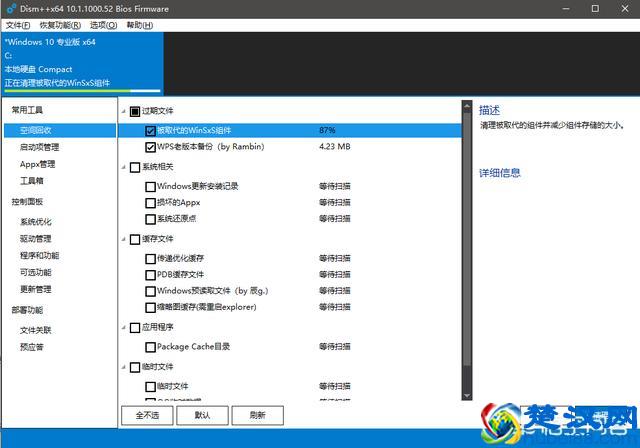Click the 描述 heading
This screenshot has width=640, height=448.
(x=489, y=110)
